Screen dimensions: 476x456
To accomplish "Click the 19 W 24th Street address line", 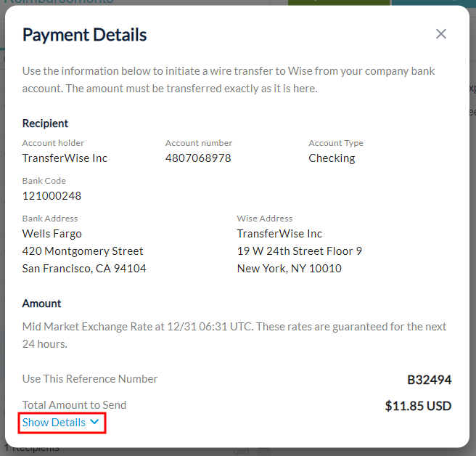I will [299, 251].
